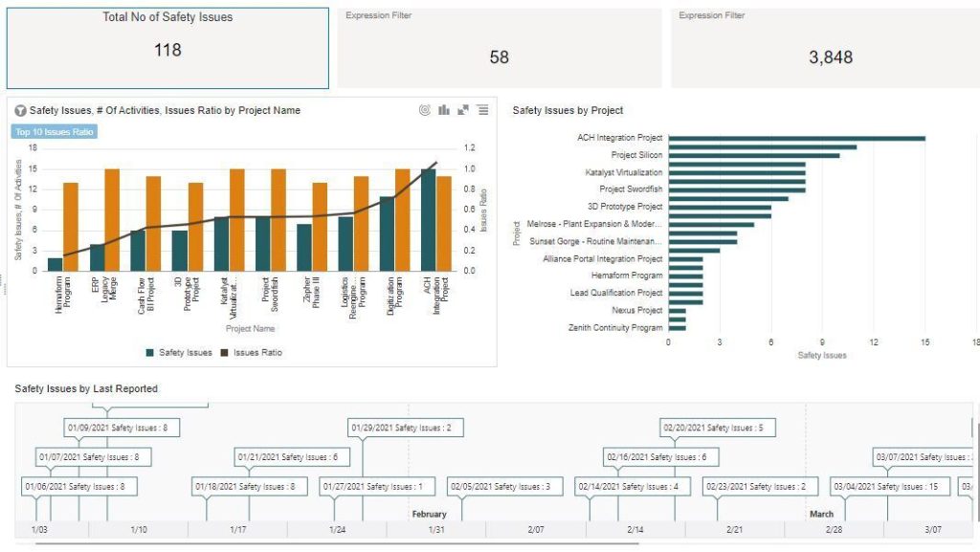
Task: Click the 2/14 date on timeline axis
Action: [x=635, y=529]
